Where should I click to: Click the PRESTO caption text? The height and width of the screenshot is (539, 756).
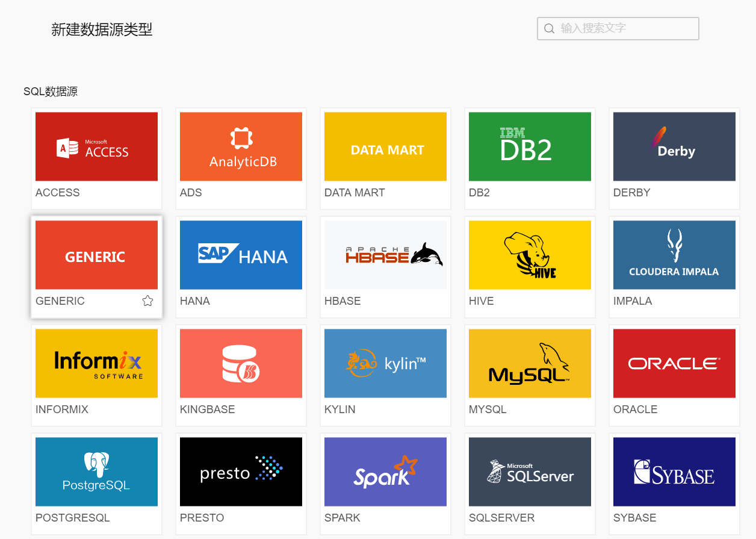(x=202, y=518)
